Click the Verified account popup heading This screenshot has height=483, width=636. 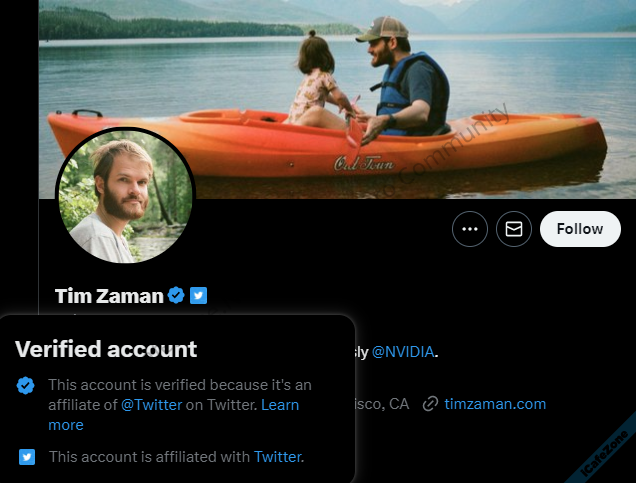coord(106,349)
